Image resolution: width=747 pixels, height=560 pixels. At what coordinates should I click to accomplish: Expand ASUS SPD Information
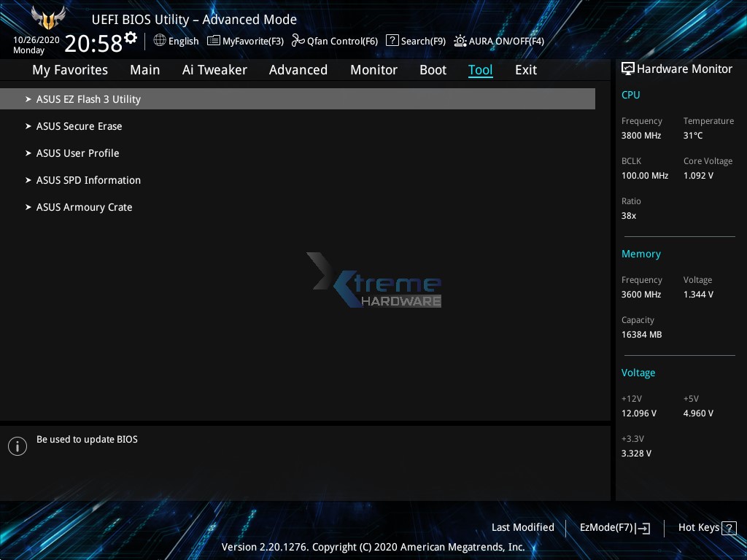coord(88,180)
